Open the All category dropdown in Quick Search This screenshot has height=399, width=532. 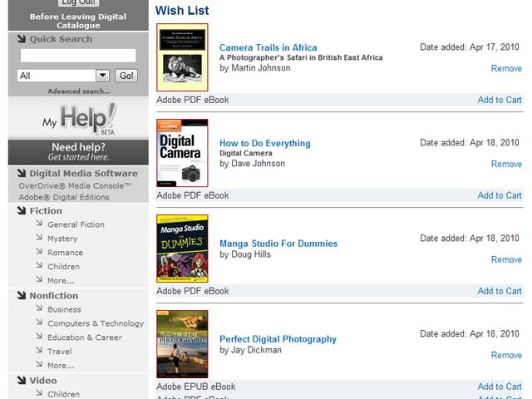(x=63, y=76)
